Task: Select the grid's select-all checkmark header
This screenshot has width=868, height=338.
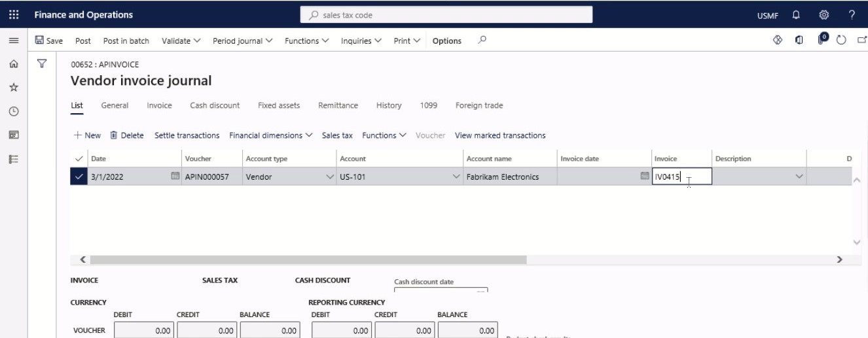Action: (x=79, y=158)
